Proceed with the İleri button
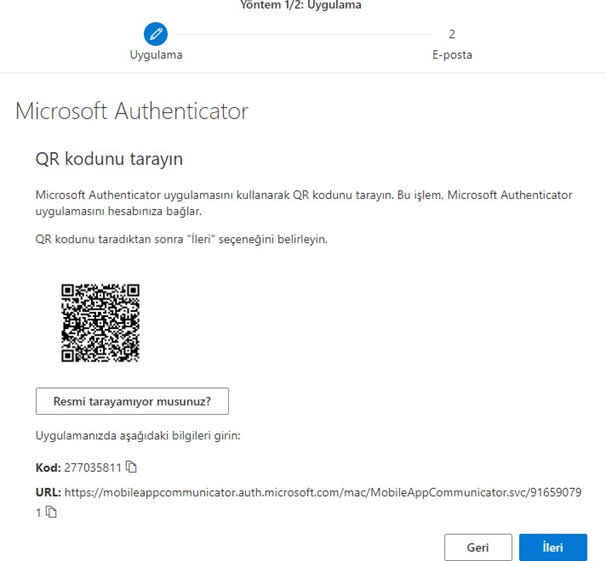606x561 pixels. click(x=553, y=547)
